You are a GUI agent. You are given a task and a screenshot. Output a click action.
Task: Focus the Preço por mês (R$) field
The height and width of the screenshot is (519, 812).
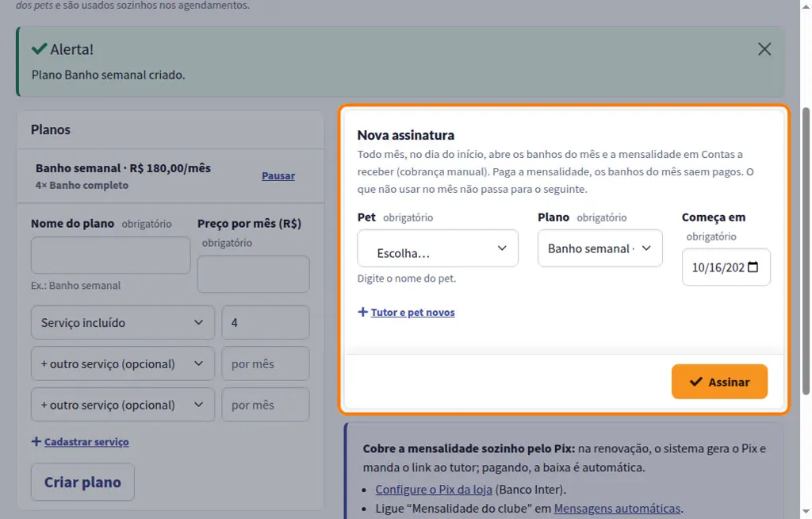point(253,274)
